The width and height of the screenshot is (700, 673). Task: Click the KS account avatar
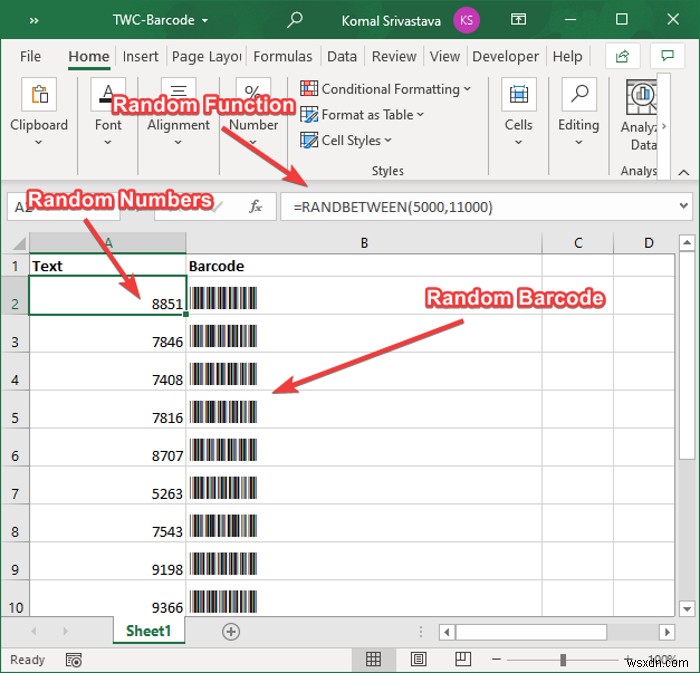[x=466, y=20]
